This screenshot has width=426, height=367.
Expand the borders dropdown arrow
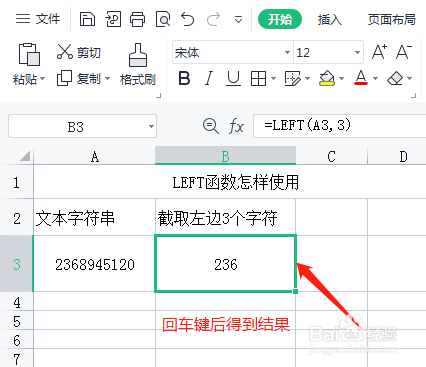tap(273, 79)
